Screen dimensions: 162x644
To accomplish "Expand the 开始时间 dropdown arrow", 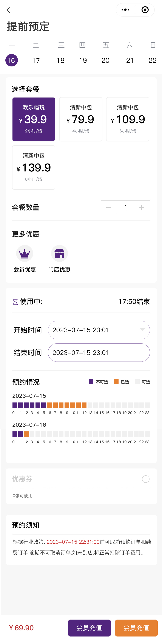I will click(x=142, y=330).
